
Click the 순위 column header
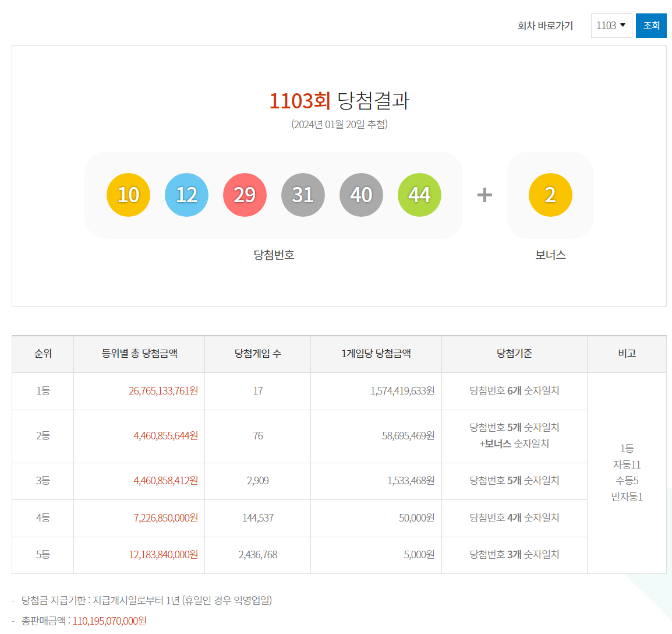(x=43, y=354)
